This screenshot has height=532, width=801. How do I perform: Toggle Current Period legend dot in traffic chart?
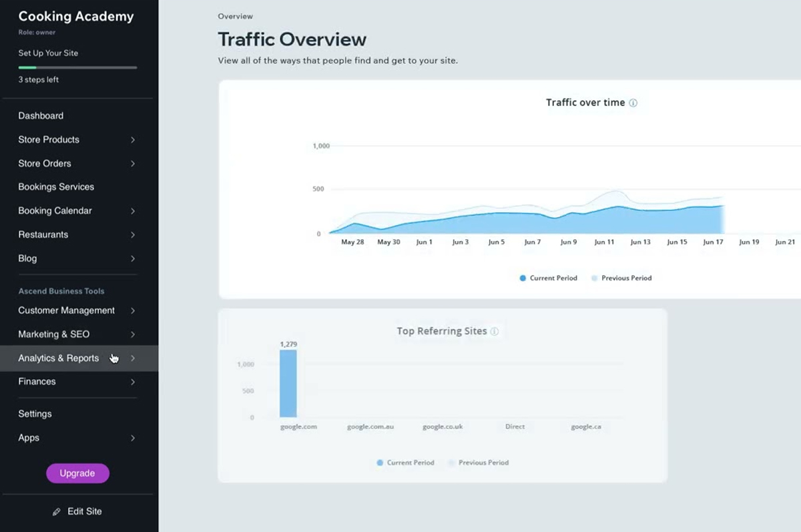click(523, 278)
